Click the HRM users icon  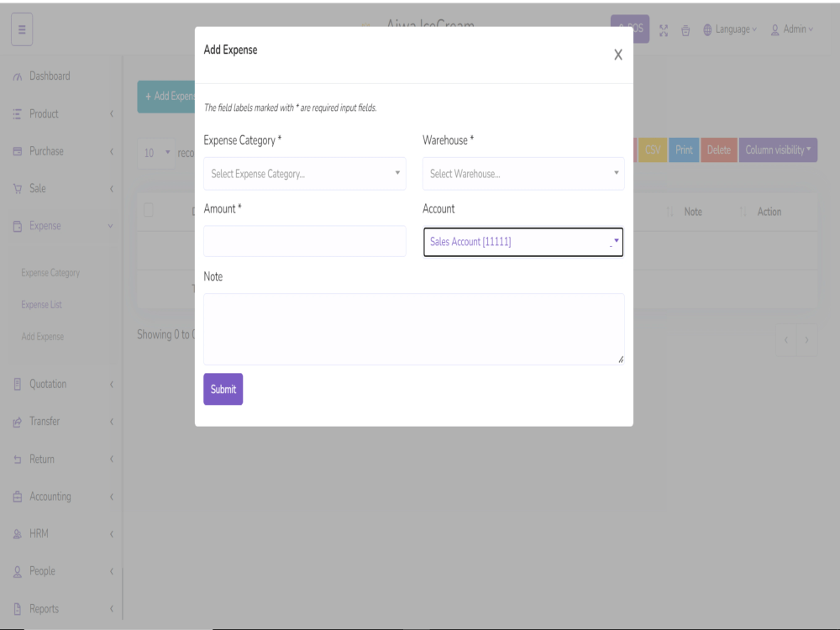click(x=17, y=534)
